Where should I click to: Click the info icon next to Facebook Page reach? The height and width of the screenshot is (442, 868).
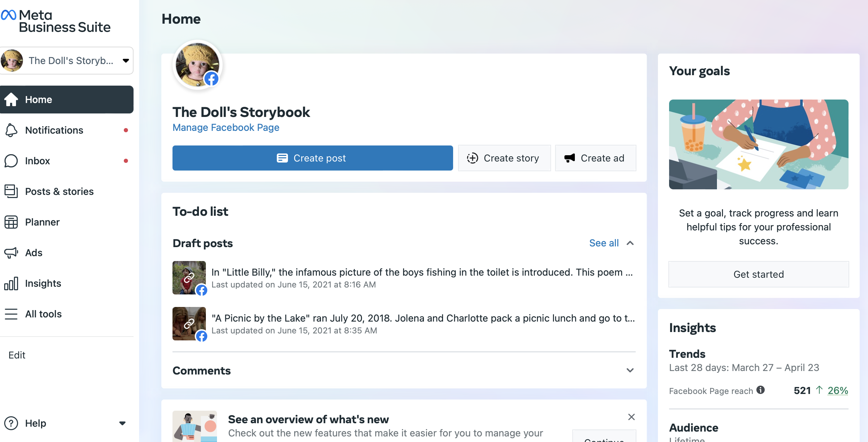click(761, 390)
